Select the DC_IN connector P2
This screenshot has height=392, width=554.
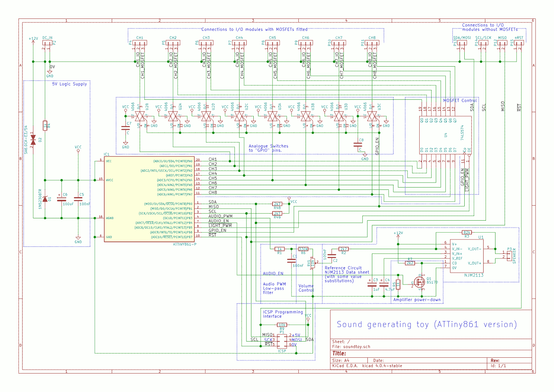click(x=47, y=42)
